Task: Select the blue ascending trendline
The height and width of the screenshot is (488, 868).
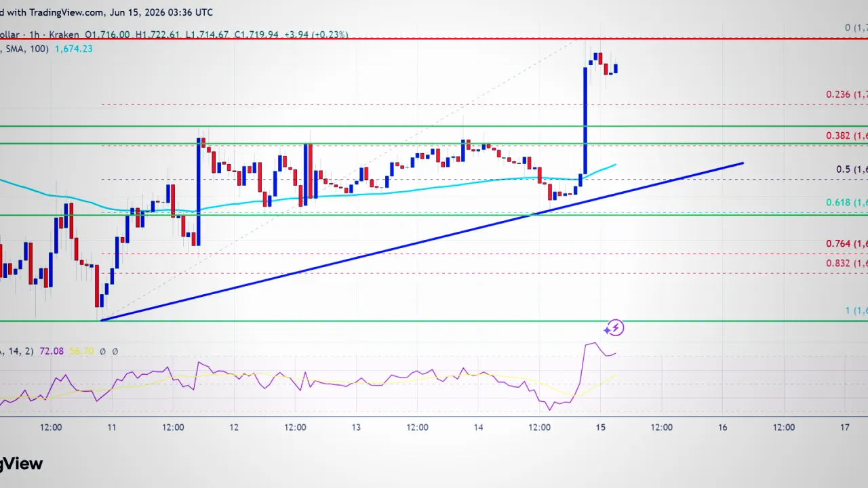Action: click(x=422, y=241)
